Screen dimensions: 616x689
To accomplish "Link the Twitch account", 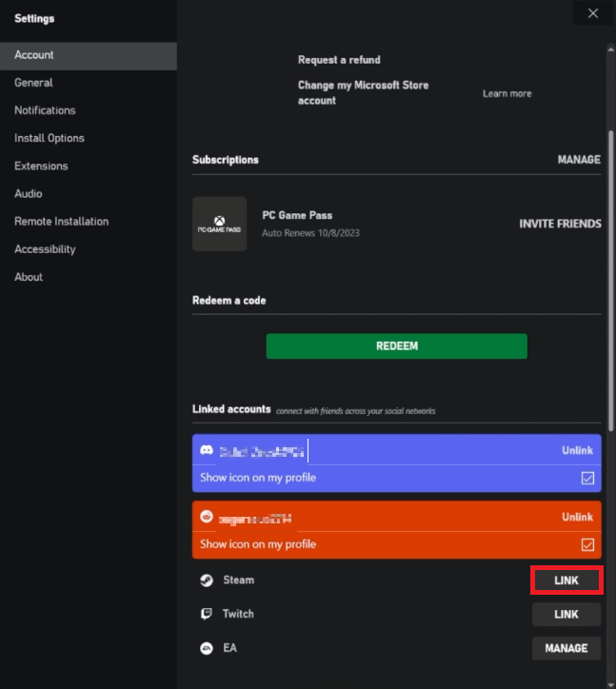I will (x=566, y=615).
